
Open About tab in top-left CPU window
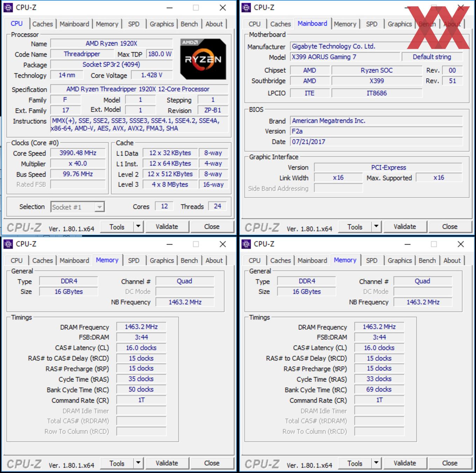pos(214,24)
